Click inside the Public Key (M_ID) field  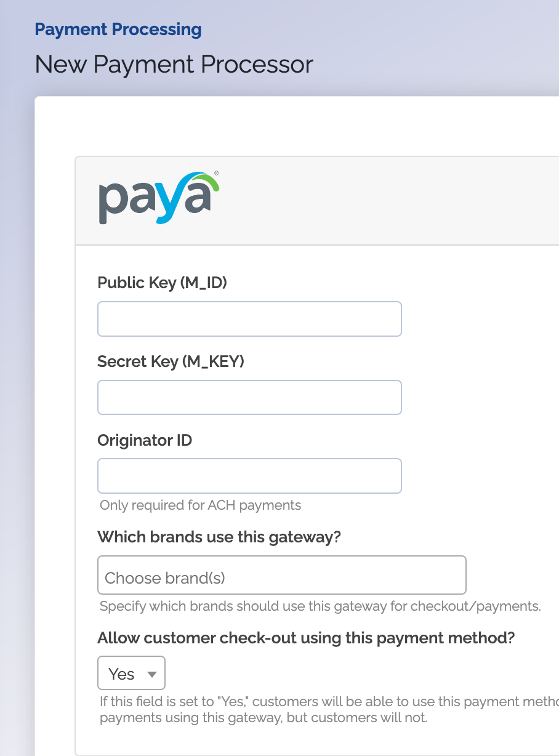tap(249, 318)
